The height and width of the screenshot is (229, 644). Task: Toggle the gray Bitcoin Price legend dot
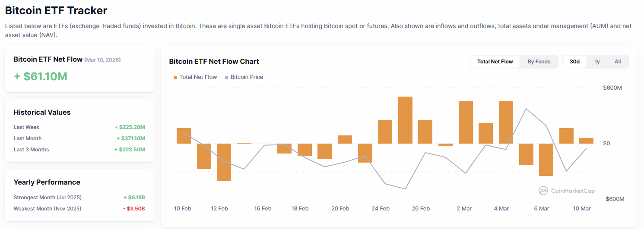[227, 78]
